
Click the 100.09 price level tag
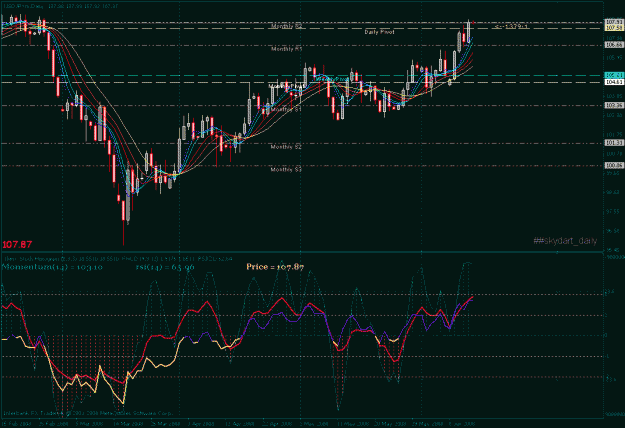point(614,165)
